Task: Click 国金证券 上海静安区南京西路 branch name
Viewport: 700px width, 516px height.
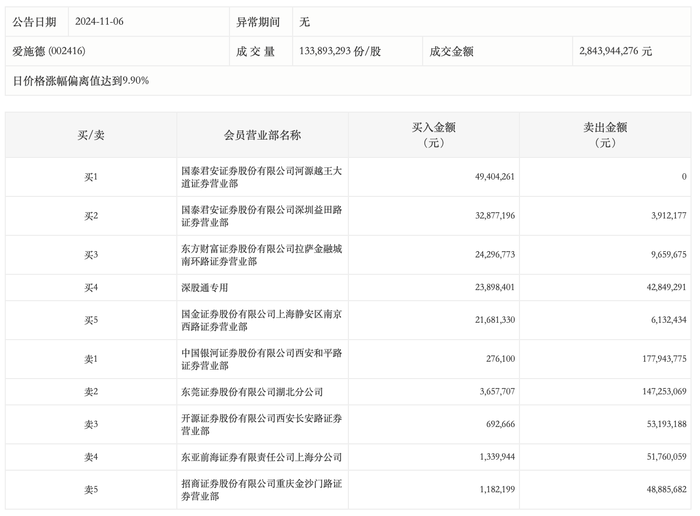Action: pos(261,320)
